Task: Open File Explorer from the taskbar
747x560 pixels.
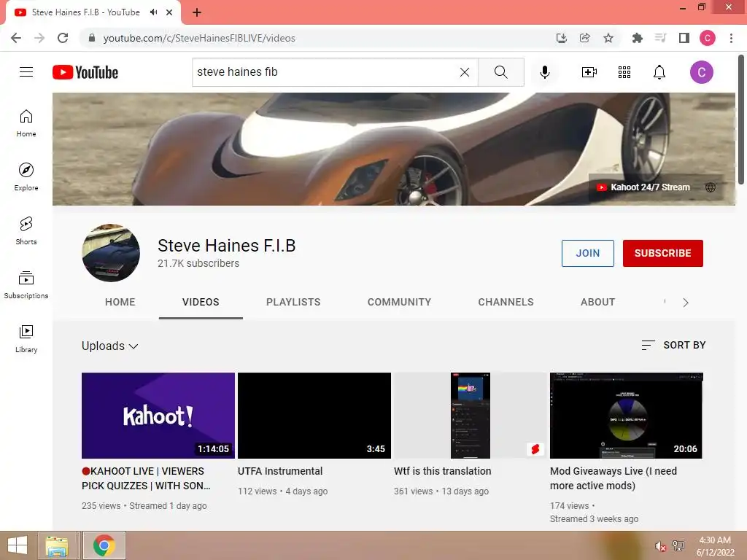Action: [57, 545]
